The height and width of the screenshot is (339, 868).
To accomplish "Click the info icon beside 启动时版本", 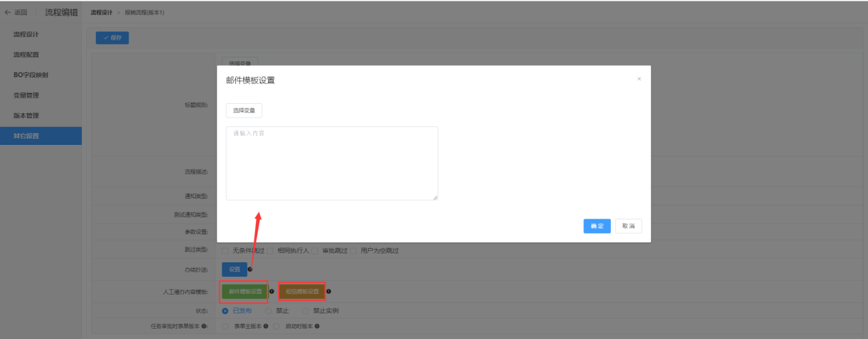I will pos(317,326).
